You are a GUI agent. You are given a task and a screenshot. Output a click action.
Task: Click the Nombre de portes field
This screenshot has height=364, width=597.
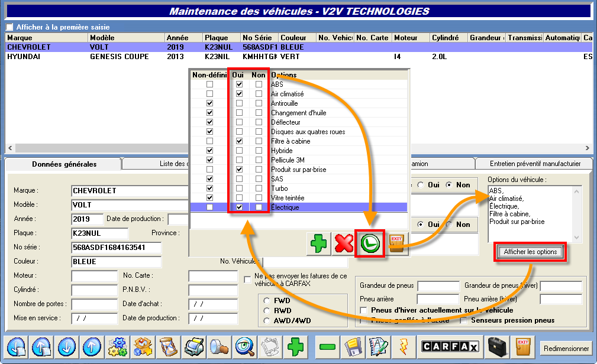[x=95, y=304]
